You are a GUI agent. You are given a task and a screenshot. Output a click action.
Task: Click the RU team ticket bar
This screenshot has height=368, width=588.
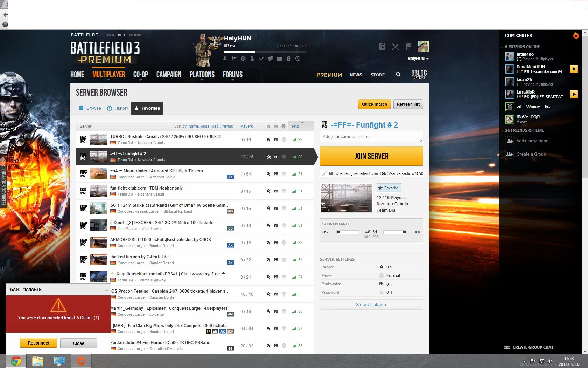(394, 232)
